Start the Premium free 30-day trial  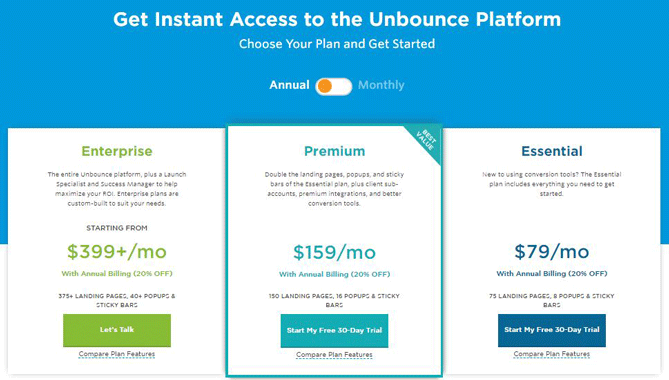coord(334,331)
